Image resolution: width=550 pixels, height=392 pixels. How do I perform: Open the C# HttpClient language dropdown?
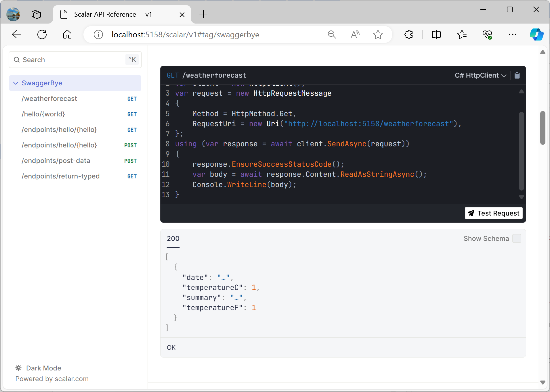pos(480,75)
